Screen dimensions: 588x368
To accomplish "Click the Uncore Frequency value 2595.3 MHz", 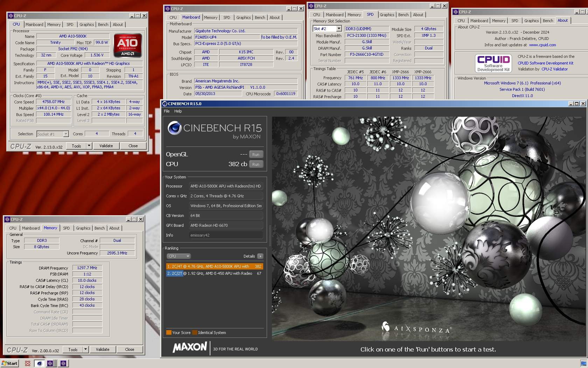I will (x=117, y=253).
